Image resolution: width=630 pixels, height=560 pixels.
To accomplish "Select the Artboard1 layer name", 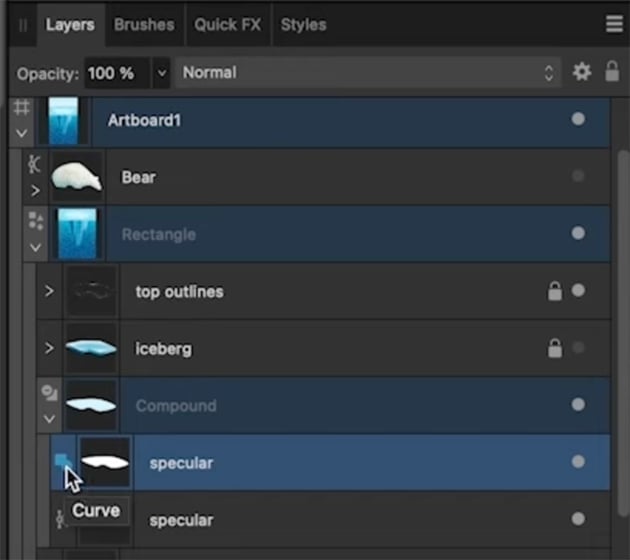I will pos(145,120).
